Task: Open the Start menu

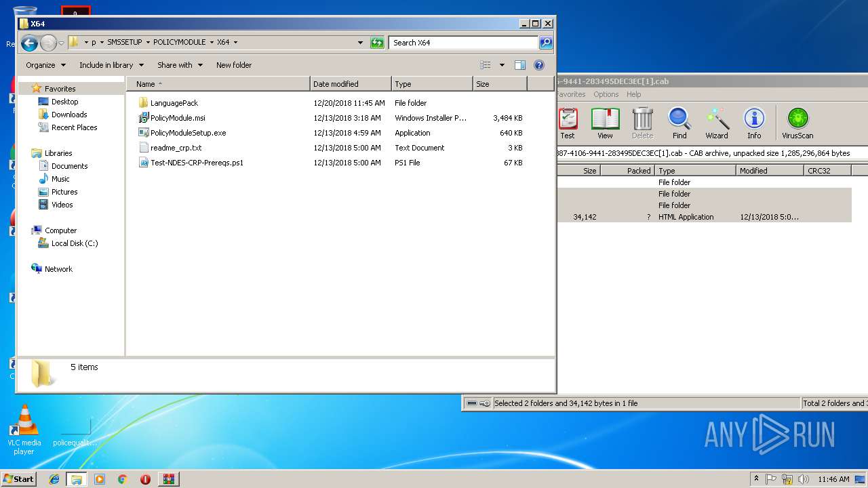Action: (18, 479)
